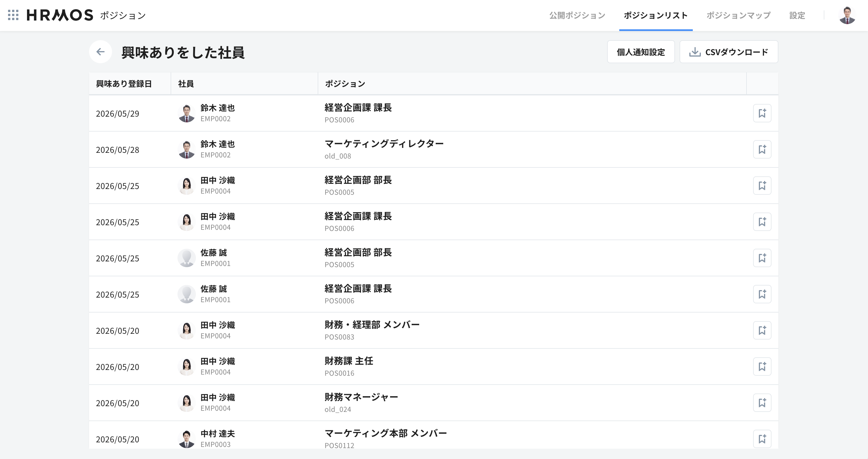Click the date 2026/05/28

pyautogui.click(x=117, y=150)
